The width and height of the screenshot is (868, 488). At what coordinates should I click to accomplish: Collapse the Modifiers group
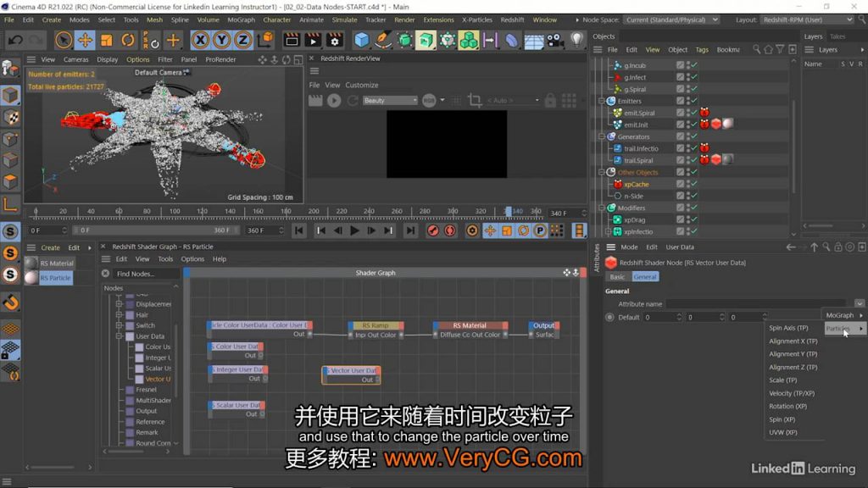point(602,208)
